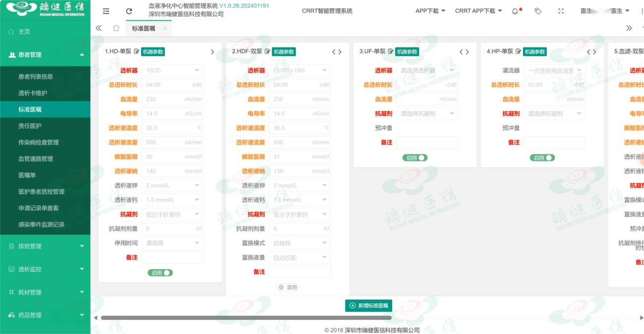Open 机器参数 for 3.UF-单泵
This screenshot has width=644, height=334.
coord(407,52)
